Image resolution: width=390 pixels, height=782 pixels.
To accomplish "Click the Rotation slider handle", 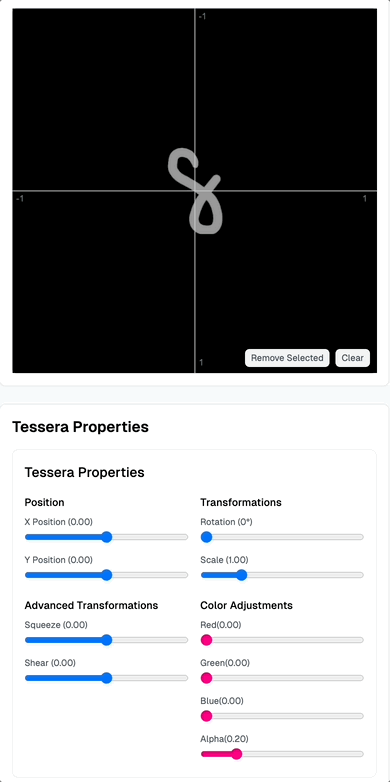I will [206, 537].
